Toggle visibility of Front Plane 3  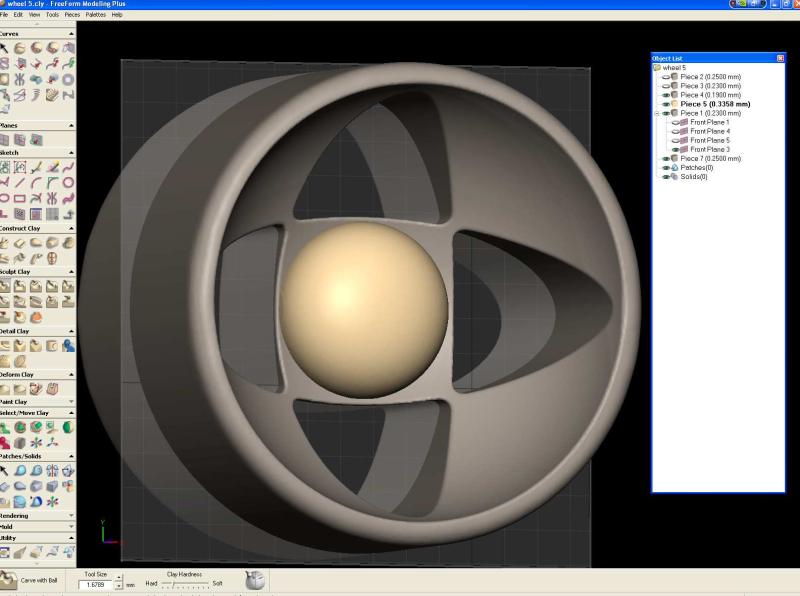pyautogui.click(x=675, y=149)
